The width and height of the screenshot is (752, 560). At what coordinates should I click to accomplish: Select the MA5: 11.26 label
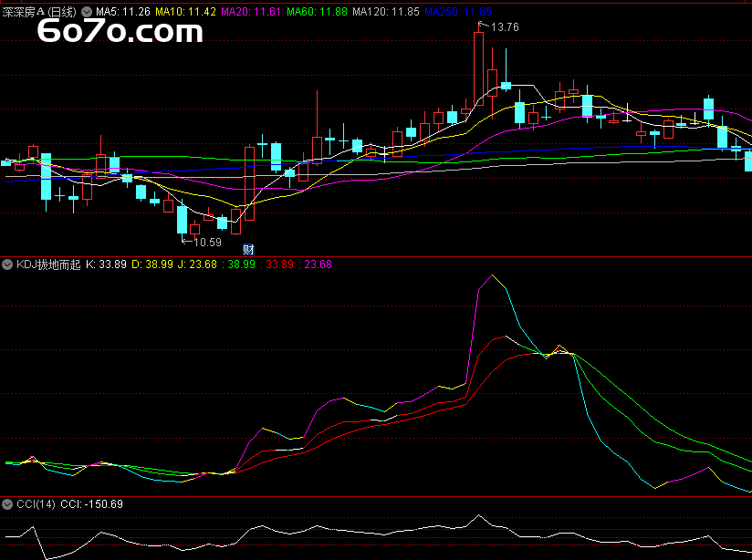click(x=123, y=12)
